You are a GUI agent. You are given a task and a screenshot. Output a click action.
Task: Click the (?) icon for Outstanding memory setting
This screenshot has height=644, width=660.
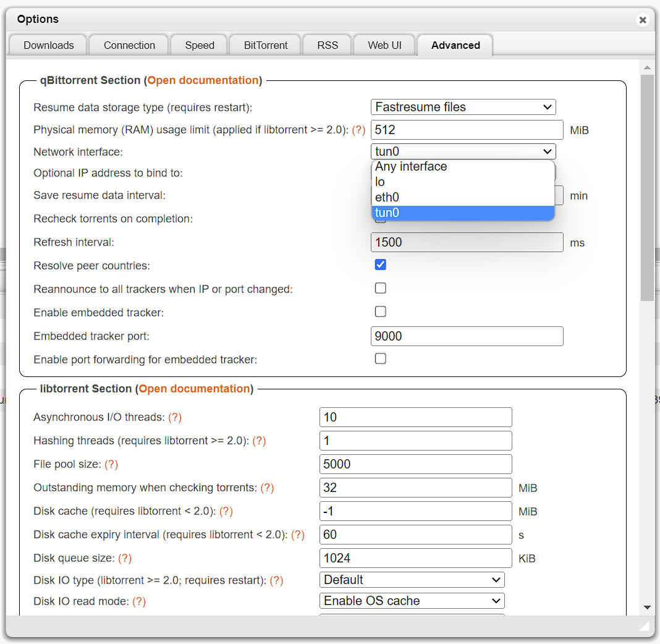click(x=267, y=488)
